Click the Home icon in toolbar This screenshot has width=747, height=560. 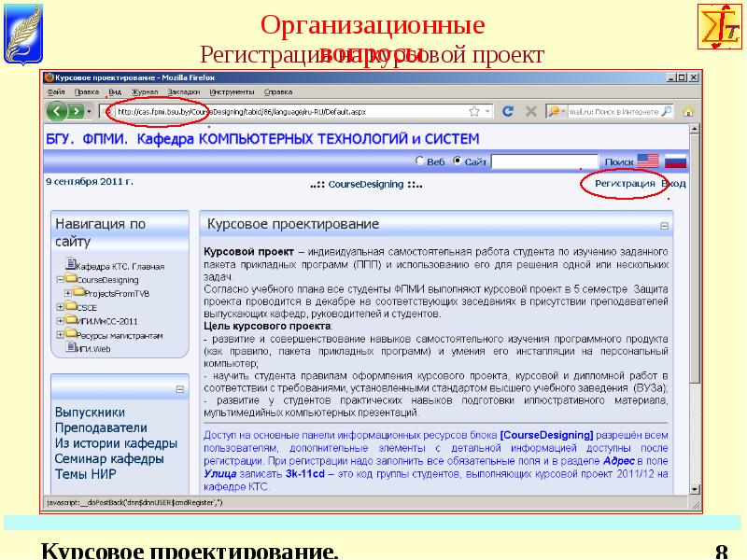[688, 111]
